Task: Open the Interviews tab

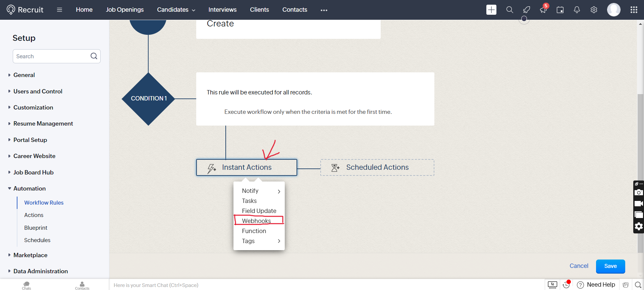Action: [x=222, y=10]
